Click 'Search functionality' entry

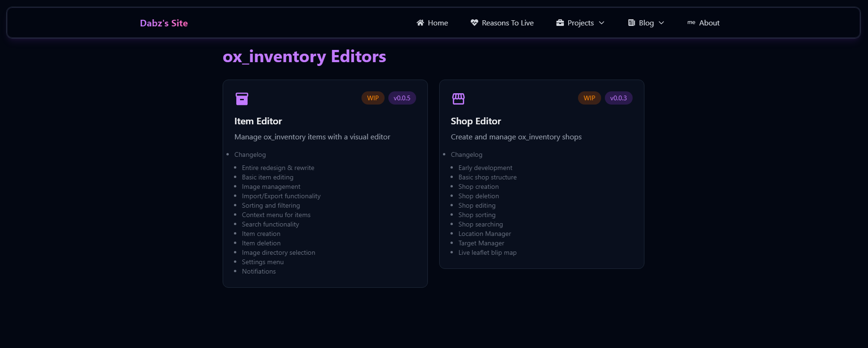[x=270, y=224]
